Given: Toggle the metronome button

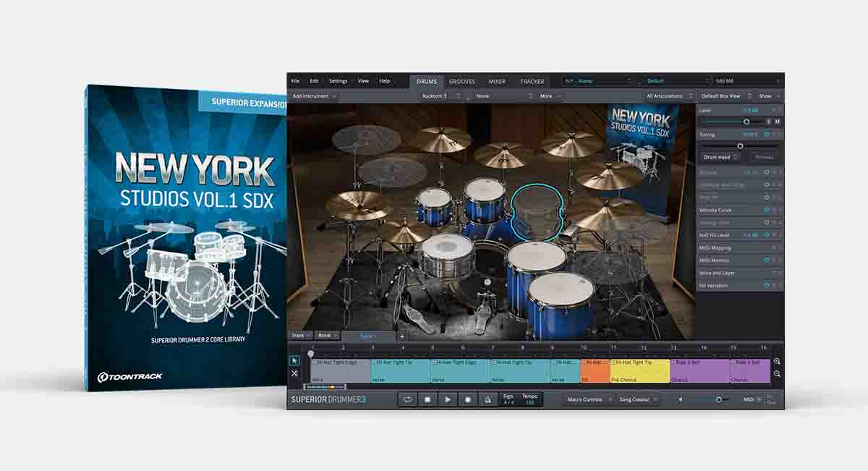Looking at the screenshot, I should coord(488,399).
